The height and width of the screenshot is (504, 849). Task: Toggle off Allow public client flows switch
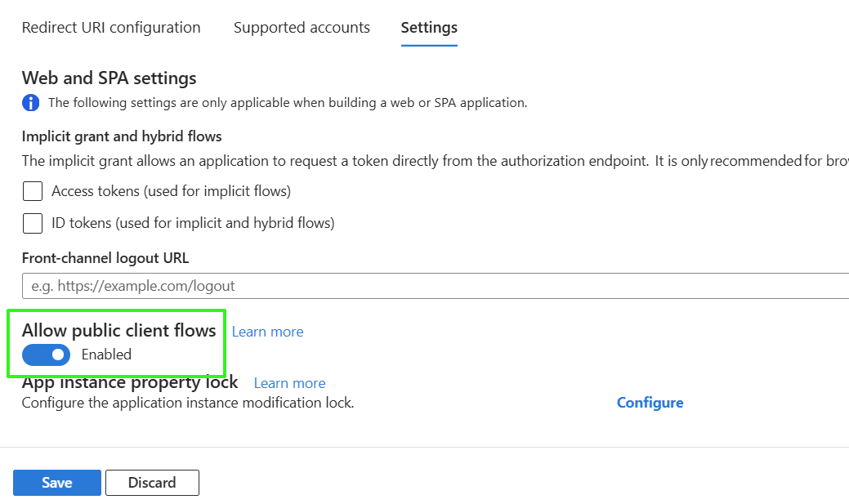[47, 355]
